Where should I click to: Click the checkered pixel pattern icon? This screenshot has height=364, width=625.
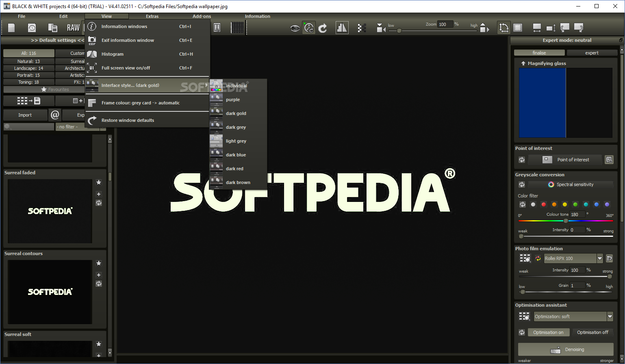[362, 28]
